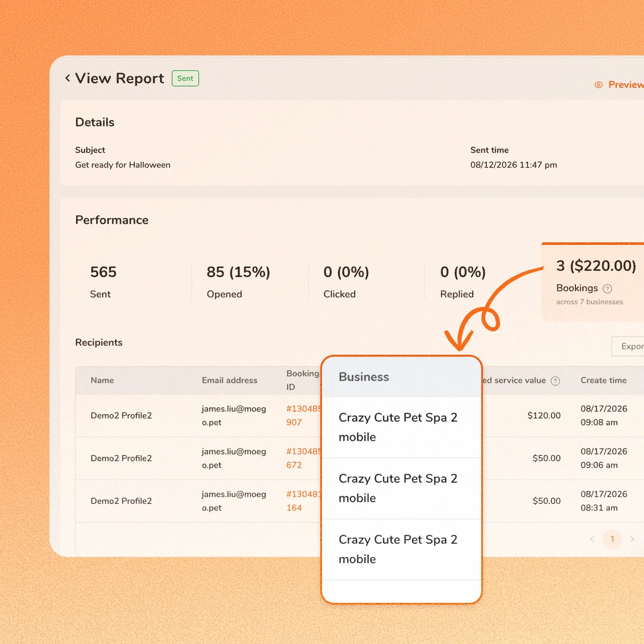The height and width of the screenshot is (644, 644).
Task: Select the 85 (15%) Opened metric
Action: pyautogui.click(x=238, y=282)
